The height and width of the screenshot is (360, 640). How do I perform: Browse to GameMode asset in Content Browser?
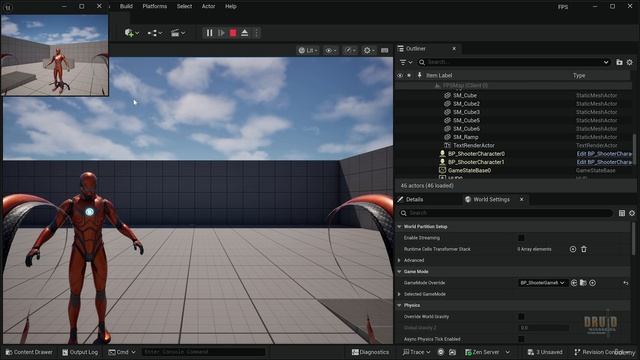coord(583,283)
